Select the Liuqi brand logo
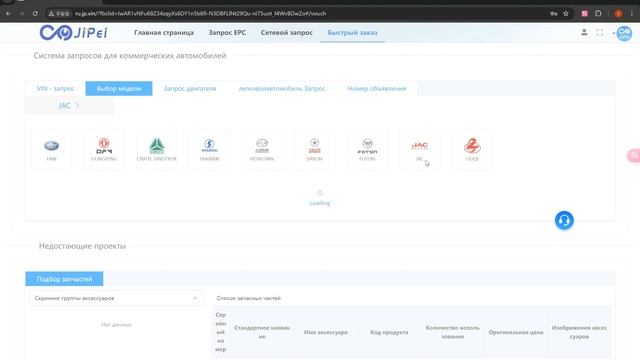Screen dimensions: 640x360 472,149
